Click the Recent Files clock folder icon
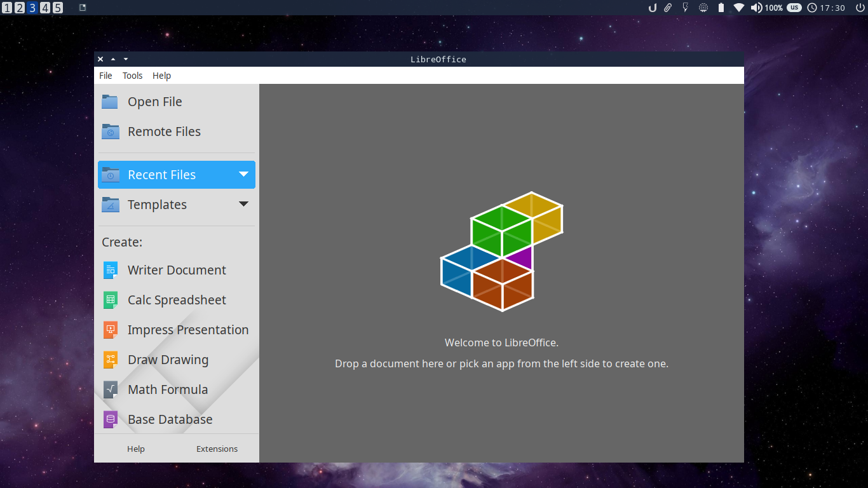The image size is (868, 488). (111, 175)
